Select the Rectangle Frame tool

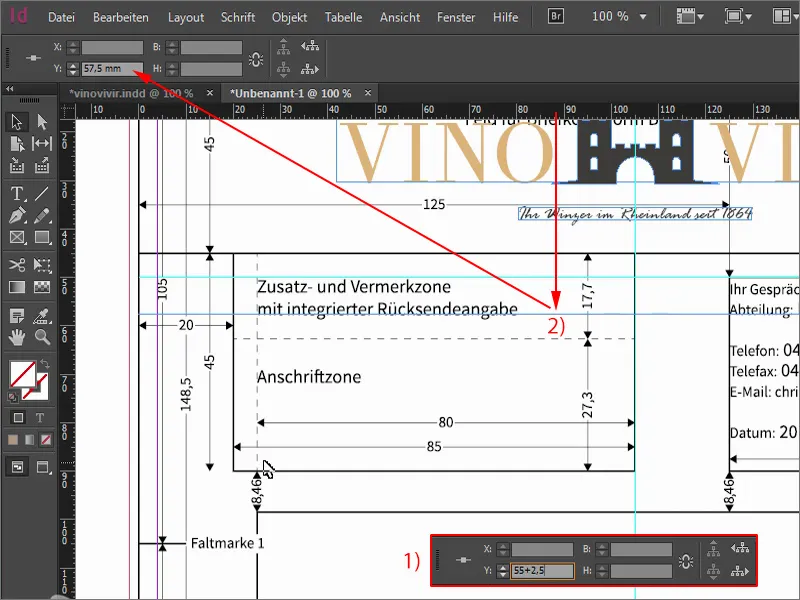tap(16, 238)
